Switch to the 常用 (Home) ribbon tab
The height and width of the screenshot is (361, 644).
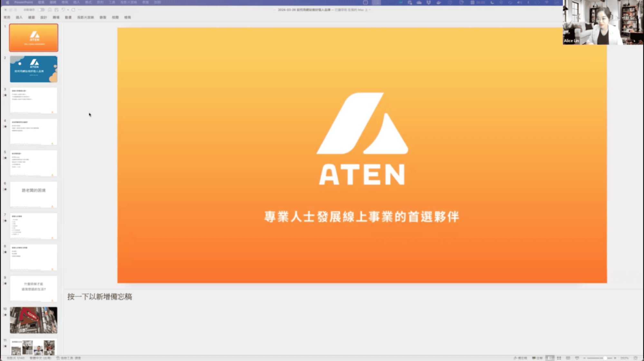[7, 17]
